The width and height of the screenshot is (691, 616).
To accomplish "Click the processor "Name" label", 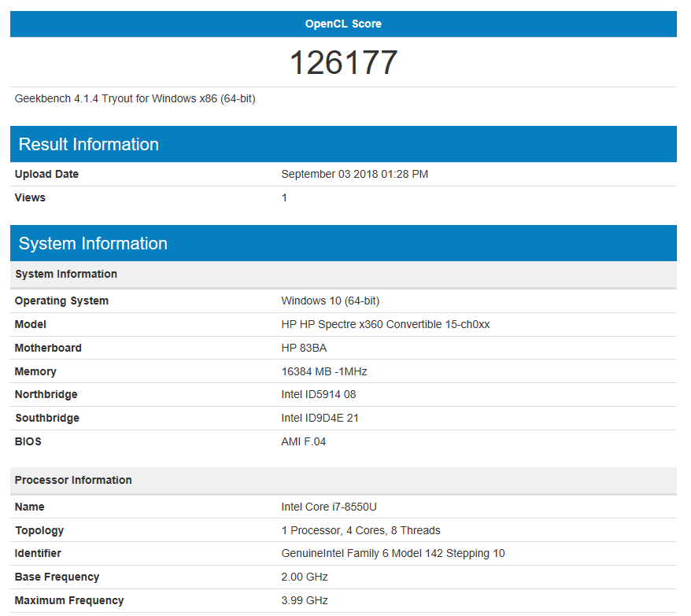I will point(30,507).
